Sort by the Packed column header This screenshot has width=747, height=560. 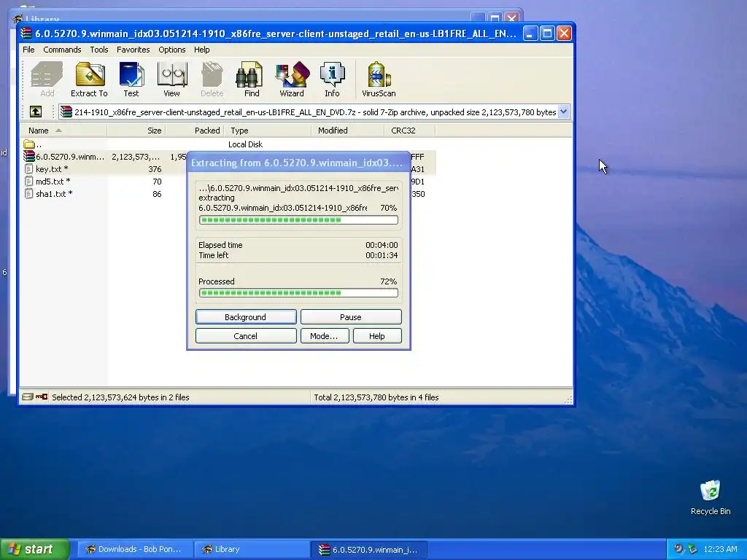click(x=194, y=131)
